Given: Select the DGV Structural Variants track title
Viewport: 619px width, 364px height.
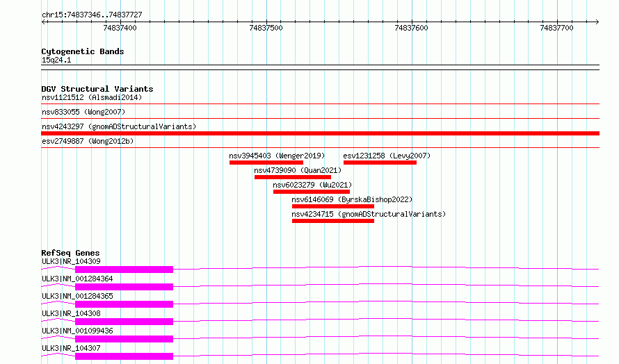Looking at the screenshot, I should pyautogui.click(x=97, y=89).
